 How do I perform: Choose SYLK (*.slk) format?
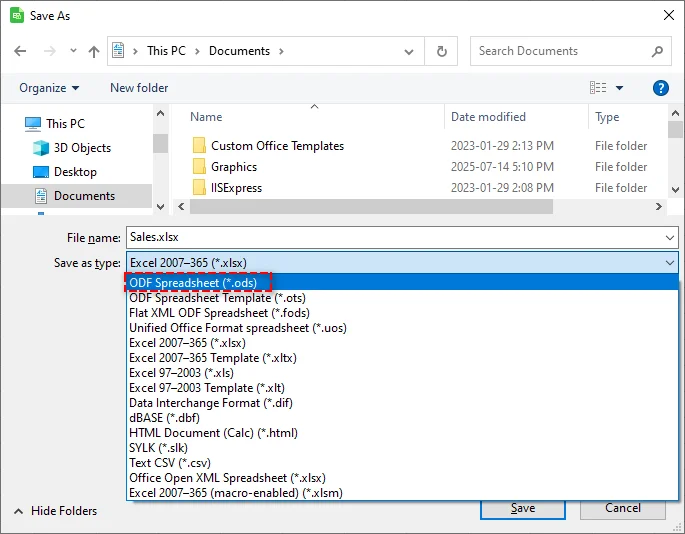coord(402,448)
